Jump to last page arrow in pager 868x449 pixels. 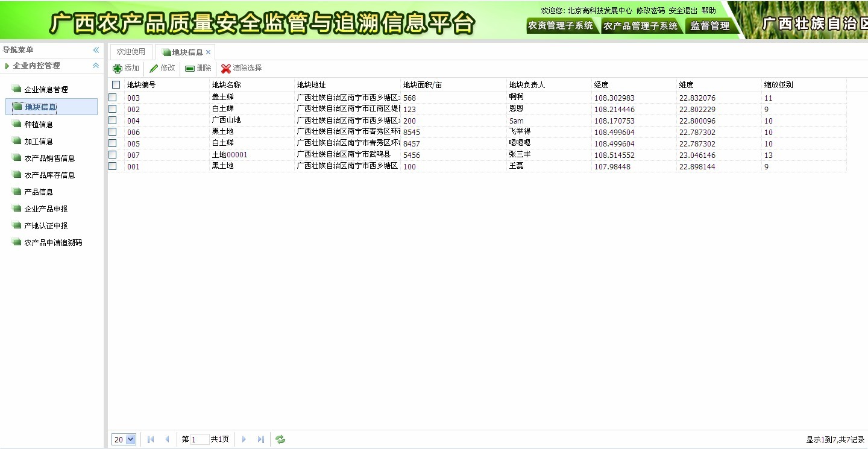261,439
